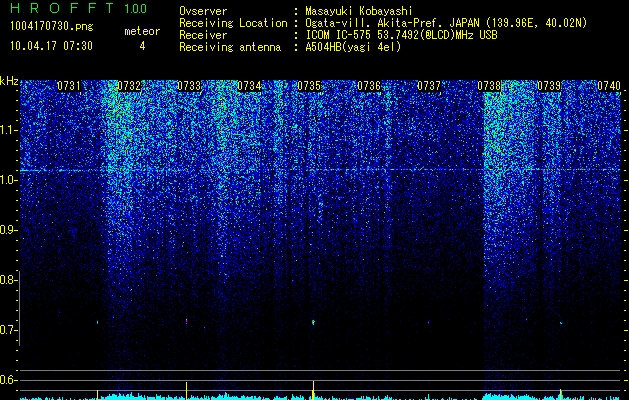
Task: Click the 0732 time marker
Action: [x=129, y=86]
